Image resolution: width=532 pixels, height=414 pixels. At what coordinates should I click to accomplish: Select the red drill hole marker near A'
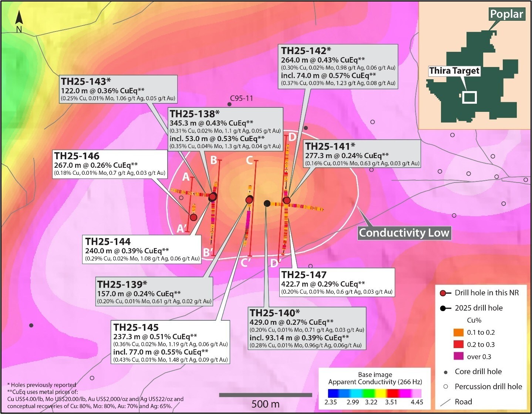pyautogui.click(x=193, y=217)
